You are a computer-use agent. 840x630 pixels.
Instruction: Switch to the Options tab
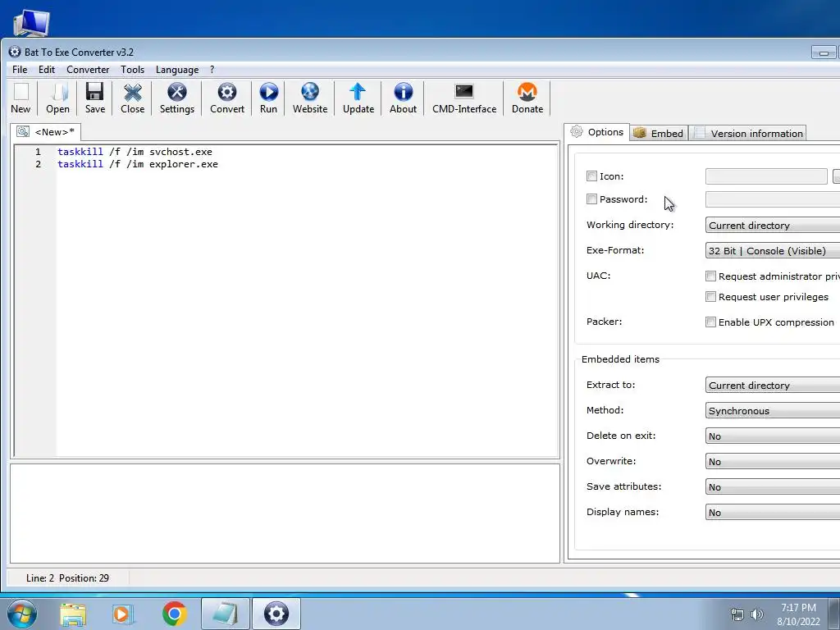tap(596, 132)
